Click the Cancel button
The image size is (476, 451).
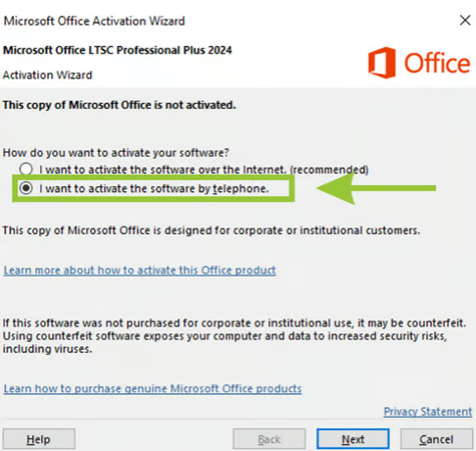point(437,439)
